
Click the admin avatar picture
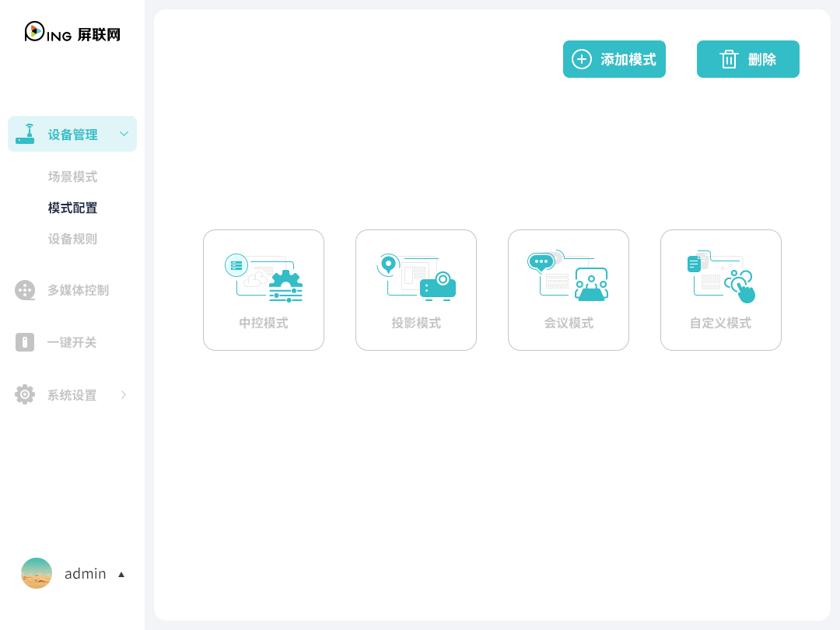coord(37,573)
